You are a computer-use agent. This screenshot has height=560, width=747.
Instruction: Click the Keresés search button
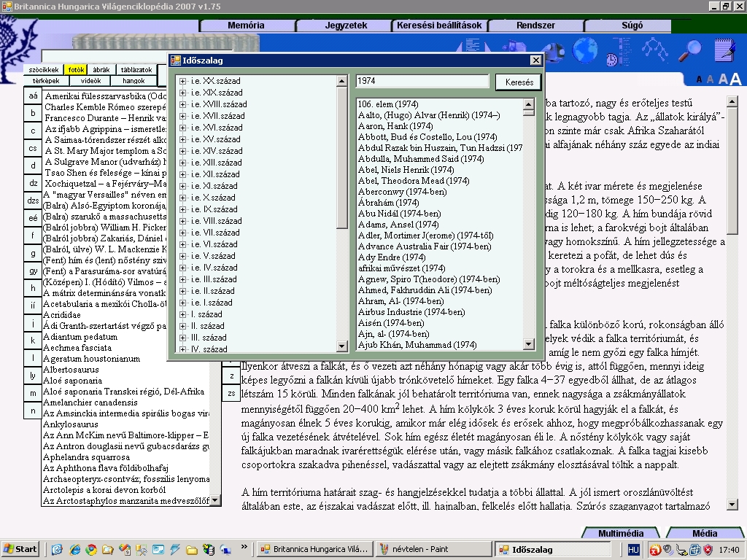click(519, 82)
